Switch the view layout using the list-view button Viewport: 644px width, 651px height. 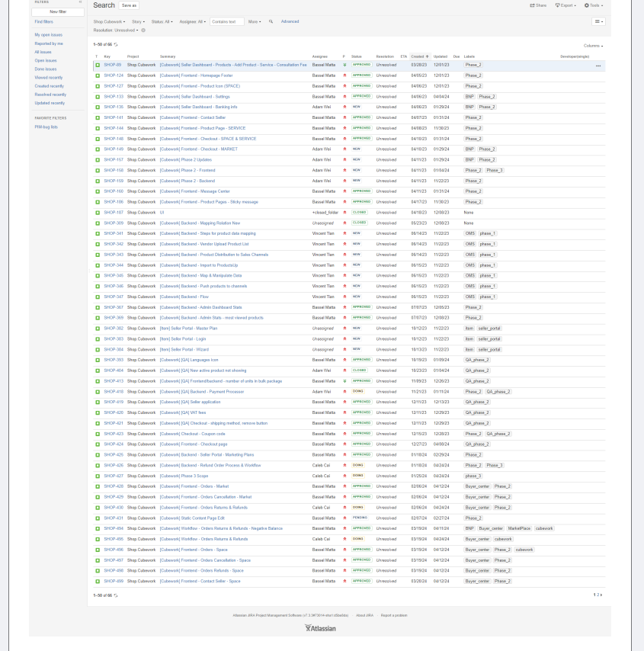[598, 21]
